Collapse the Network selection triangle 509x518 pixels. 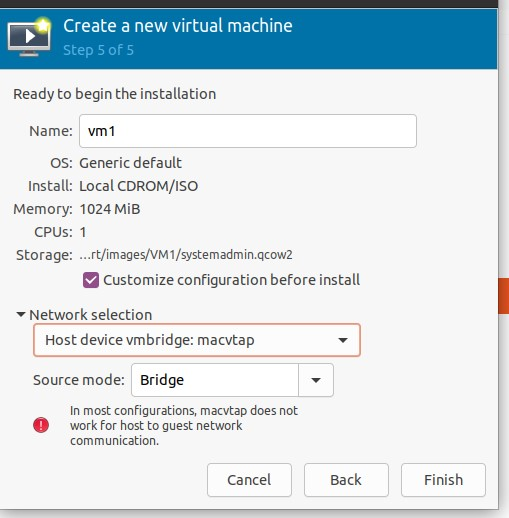(21, 314)
